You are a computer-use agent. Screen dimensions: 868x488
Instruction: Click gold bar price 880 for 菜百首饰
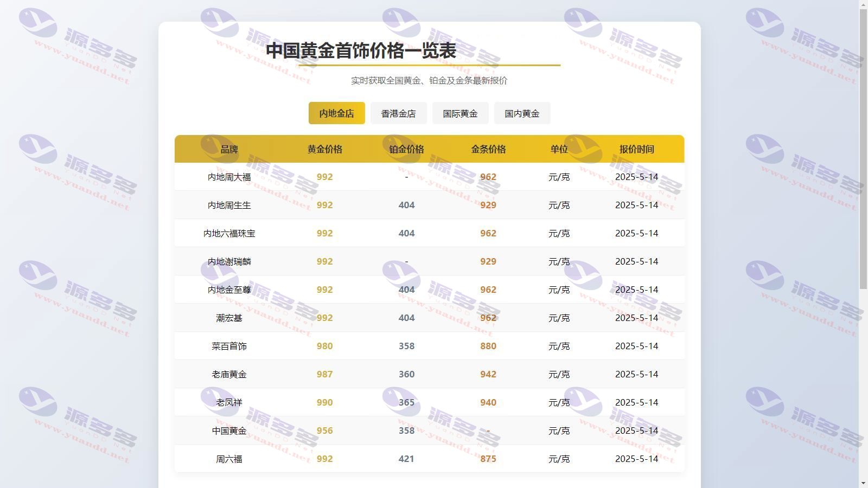(x=488, y=346)
